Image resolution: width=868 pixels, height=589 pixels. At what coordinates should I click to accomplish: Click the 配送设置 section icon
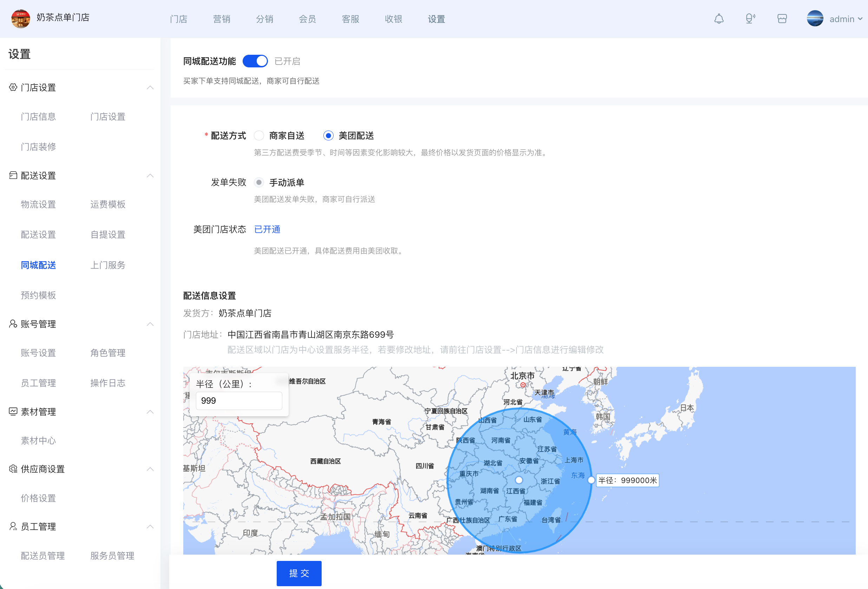13,176
